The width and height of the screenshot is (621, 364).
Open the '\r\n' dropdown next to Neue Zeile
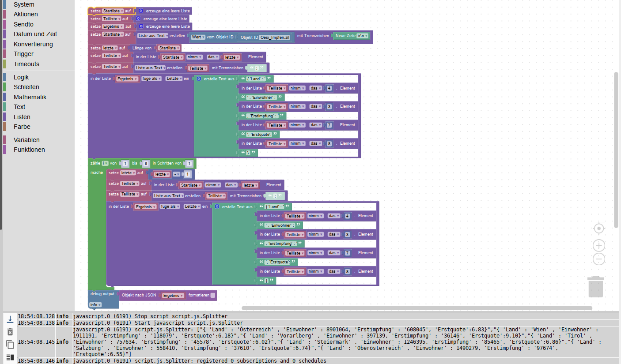click(x=362, y=36)
